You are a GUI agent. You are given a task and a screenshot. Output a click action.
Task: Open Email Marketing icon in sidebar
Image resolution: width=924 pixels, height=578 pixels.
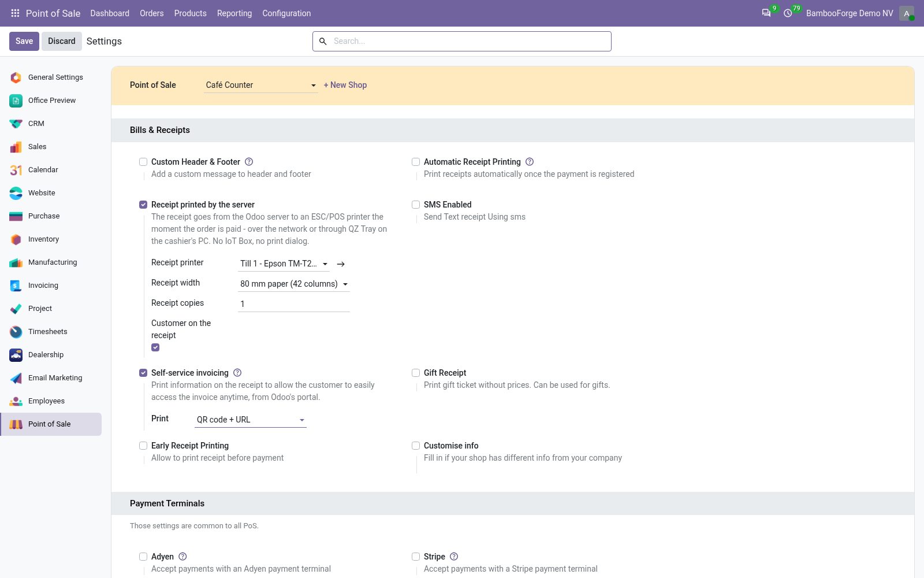point(16,378)
